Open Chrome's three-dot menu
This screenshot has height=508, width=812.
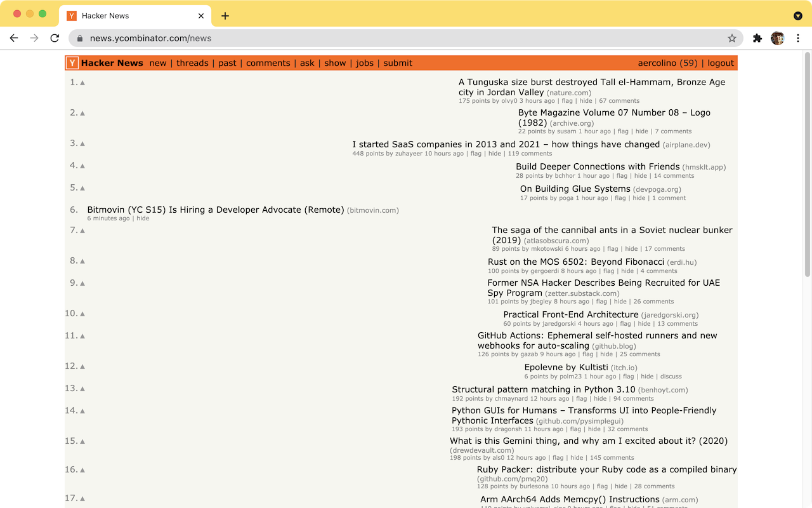coord(798,38)
